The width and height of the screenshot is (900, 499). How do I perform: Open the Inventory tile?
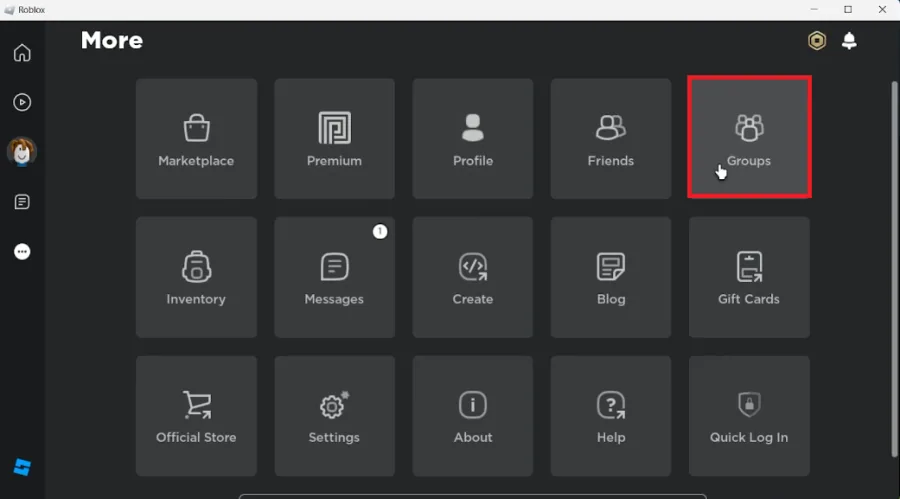pos(196,277)
